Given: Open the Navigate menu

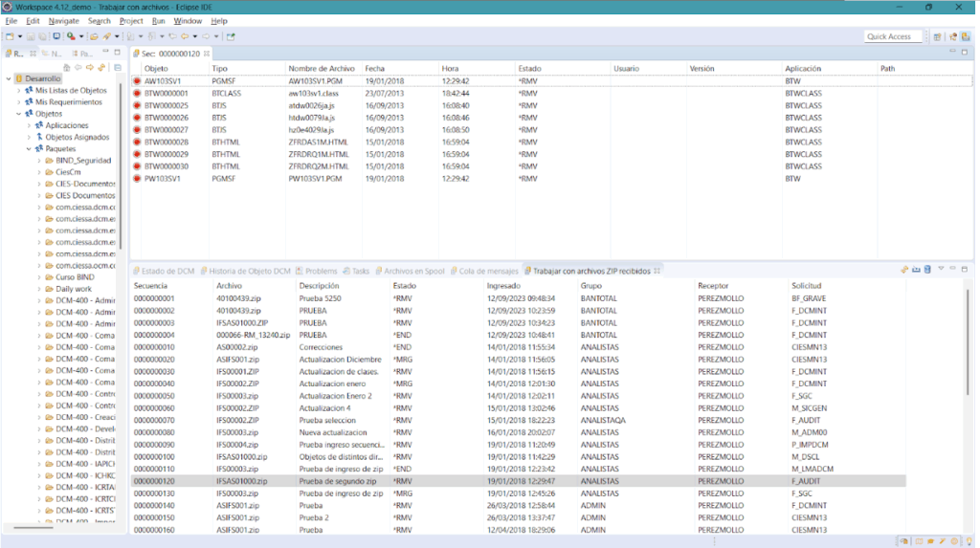Looking at the screenshot, I should pos(63,20).
